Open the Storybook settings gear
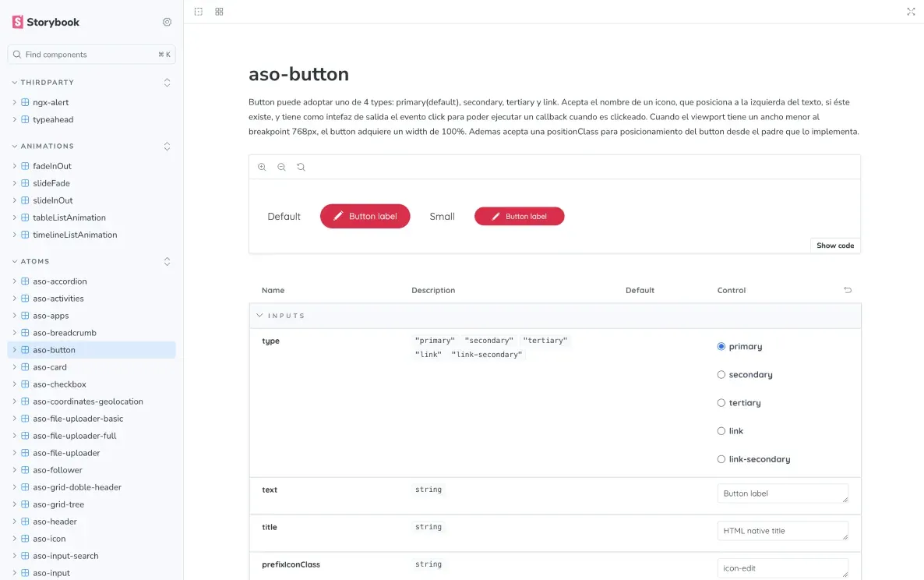The width and height of the screenshot is (924, 580). 167,22
